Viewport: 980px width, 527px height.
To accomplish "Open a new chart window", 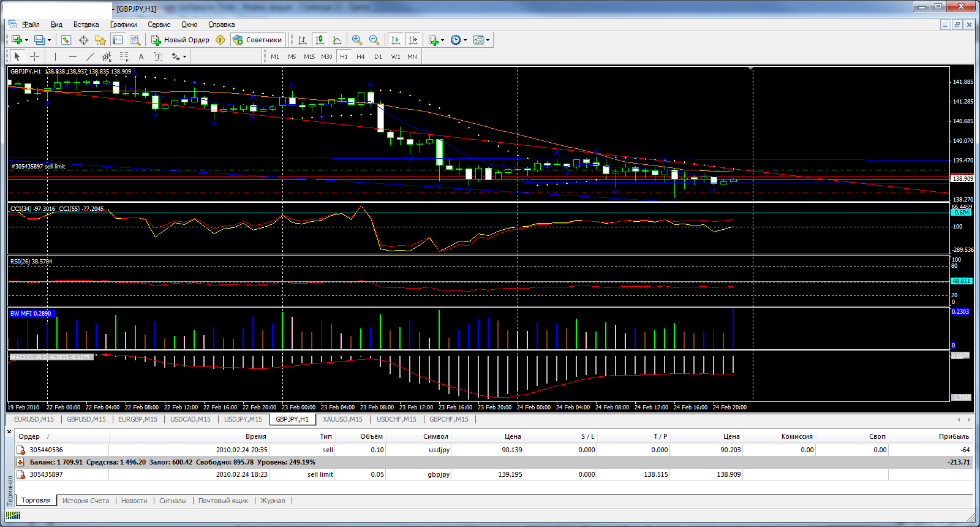I will 17,40.
